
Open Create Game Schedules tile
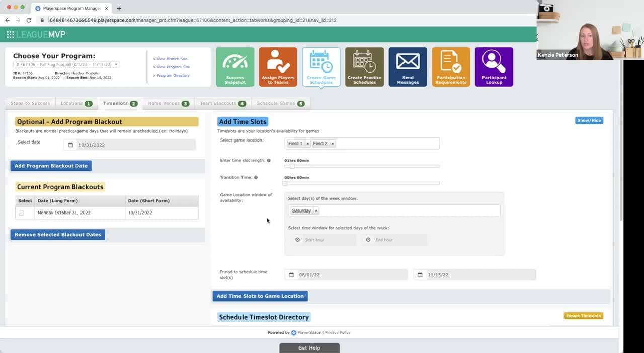[x=321, y=67]
